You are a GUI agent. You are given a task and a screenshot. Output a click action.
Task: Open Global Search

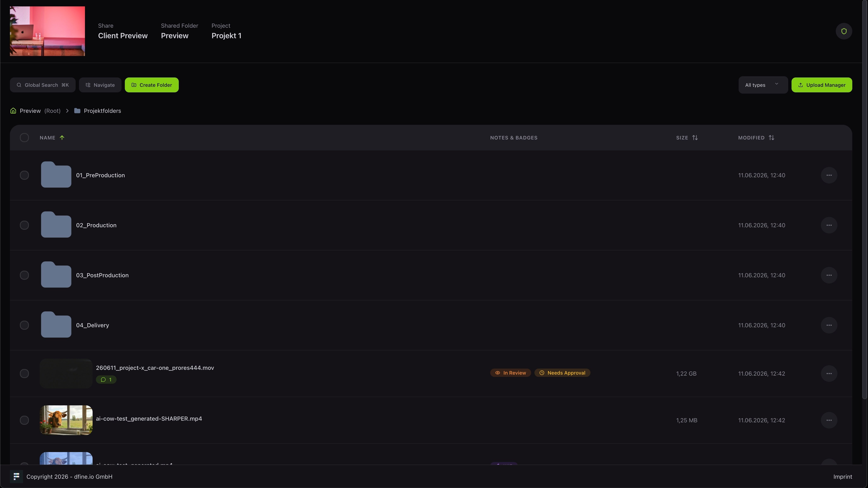click(x=42, y=85)
